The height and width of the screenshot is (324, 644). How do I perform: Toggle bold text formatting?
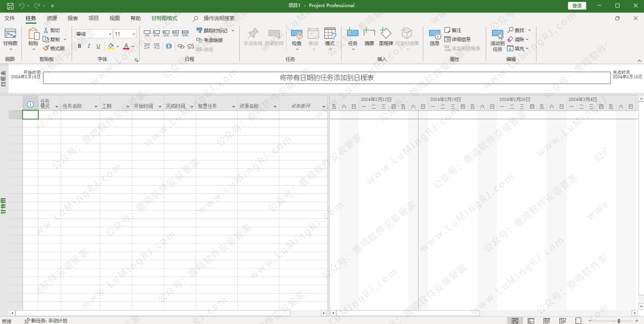coord(79,46)
